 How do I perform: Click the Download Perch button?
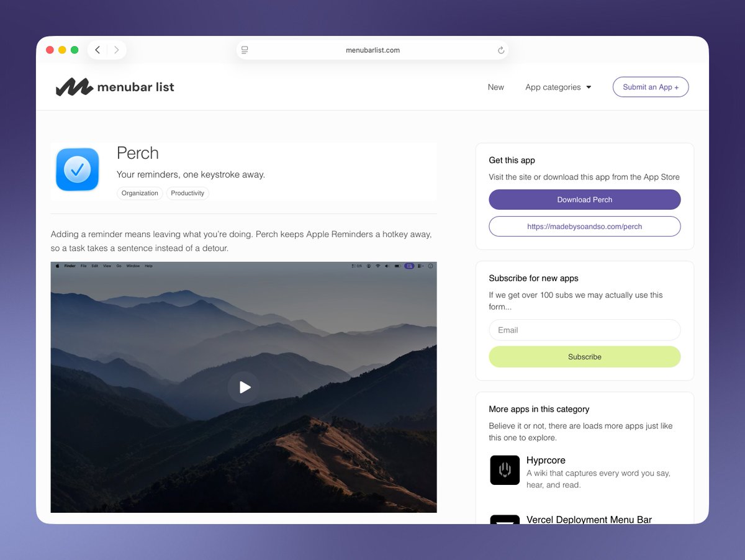tap(585, 200)
